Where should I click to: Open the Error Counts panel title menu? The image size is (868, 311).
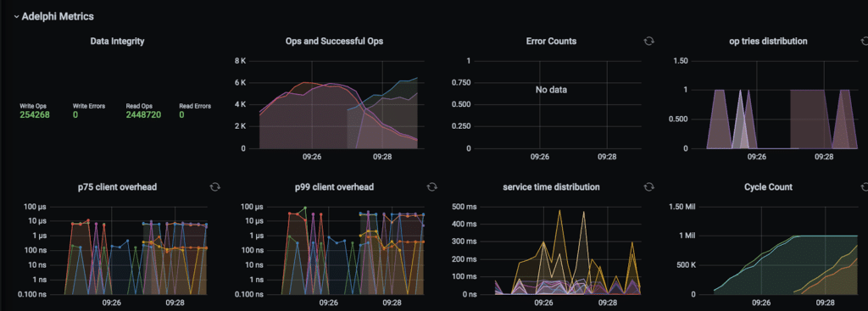point(551,41)
